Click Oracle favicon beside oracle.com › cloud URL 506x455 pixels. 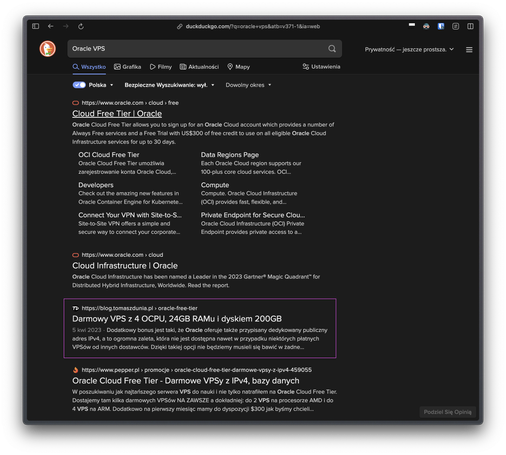coord(76,255)
